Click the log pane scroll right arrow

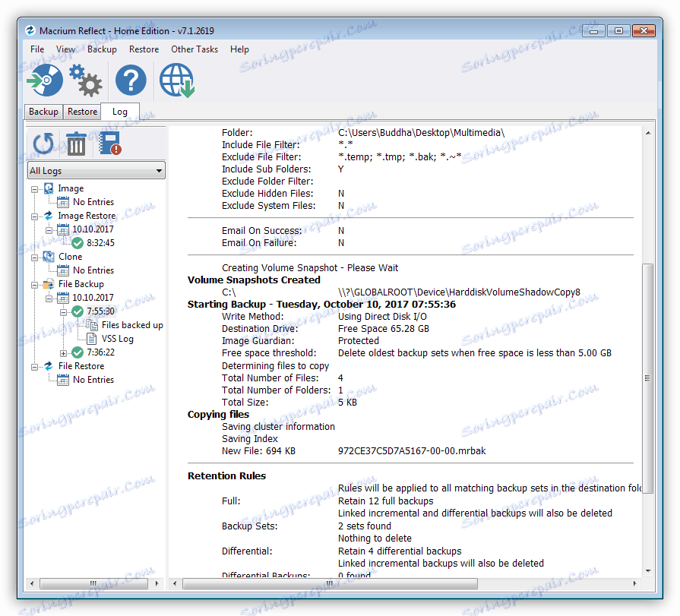(634, 583)
